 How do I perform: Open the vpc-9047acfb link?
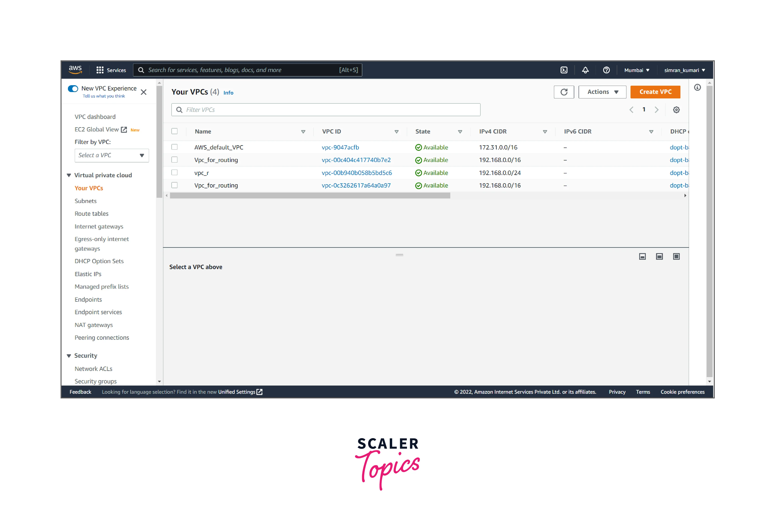(340, 147)
